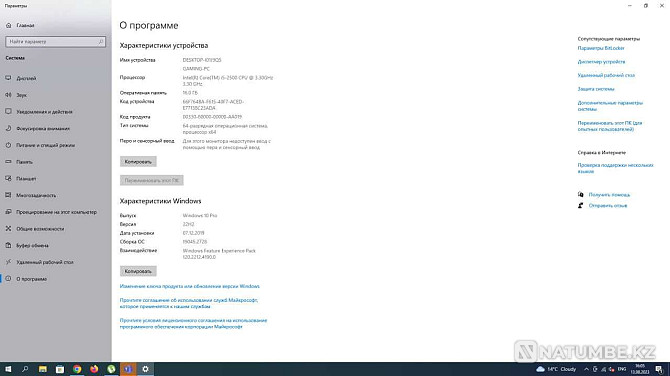This screenshot has height=376, width=670.
Task: Select the Display icon in sidebar
Action: coord(8,78)
